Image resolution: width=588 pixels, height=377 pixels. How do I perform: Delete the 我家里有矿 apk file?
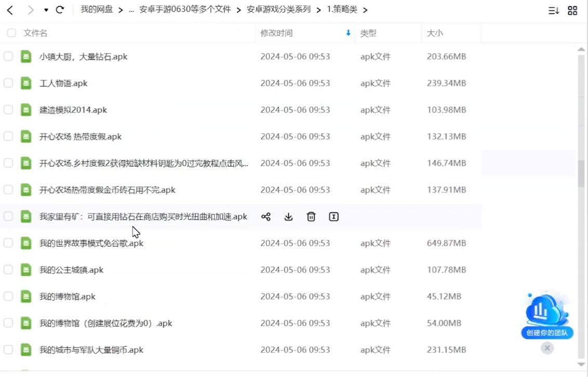311,217
